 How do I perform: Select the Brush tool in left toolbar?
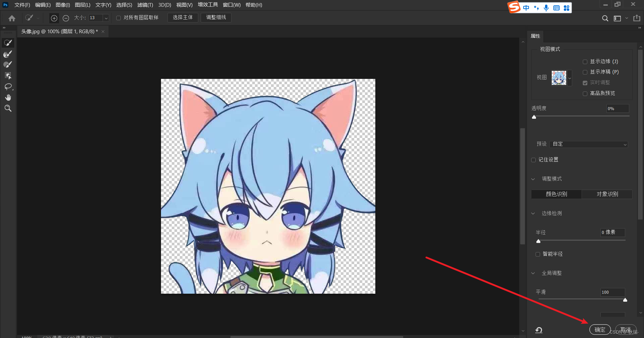tap(8, 64)
